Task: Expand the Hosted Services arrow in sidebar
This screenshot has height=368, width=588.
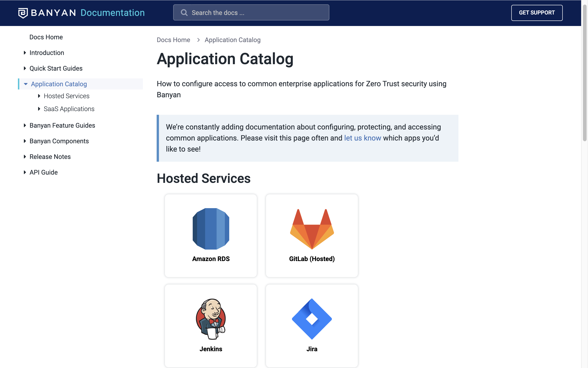Action: point(39,96)
